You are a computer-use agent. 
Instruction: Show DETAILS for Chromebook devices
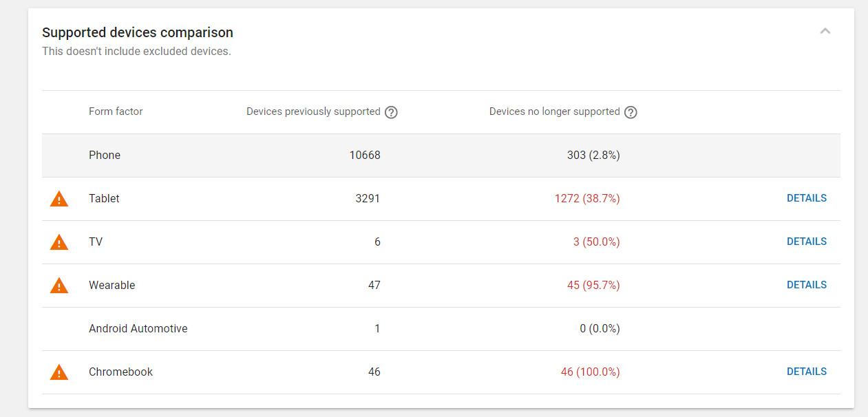pyautogui.click(x=806, y=372)
